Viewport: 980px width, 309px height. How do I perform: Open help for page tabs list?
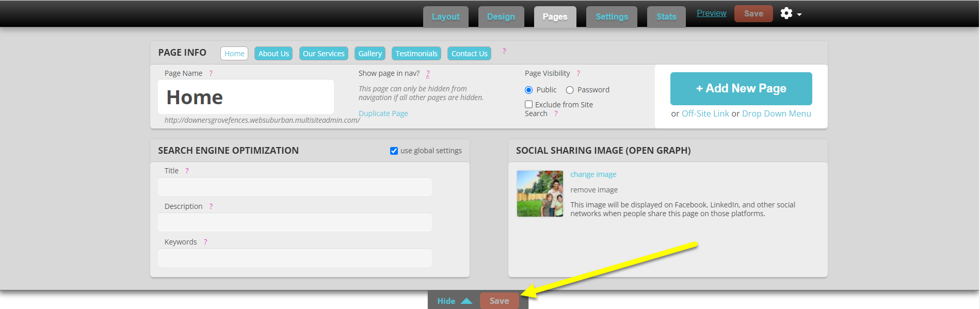click(504, 51)
